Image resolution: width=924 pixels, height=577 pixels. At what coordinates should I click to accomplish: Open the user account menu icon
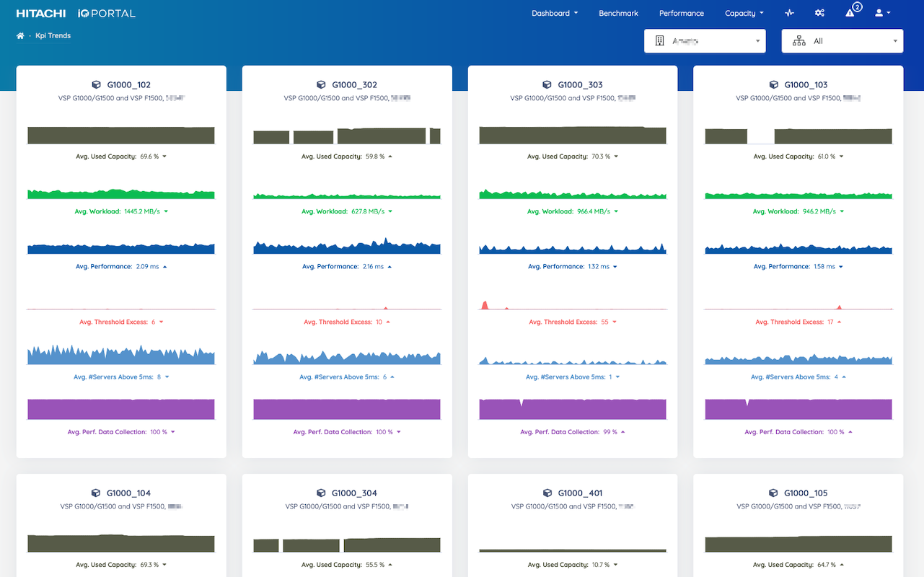coord(881,13)
